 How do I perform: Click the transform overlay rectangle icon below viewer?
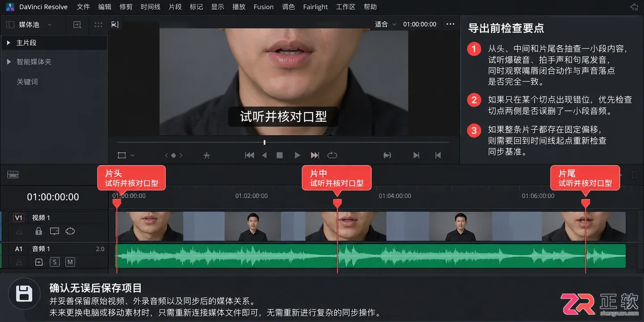[122, 155]
